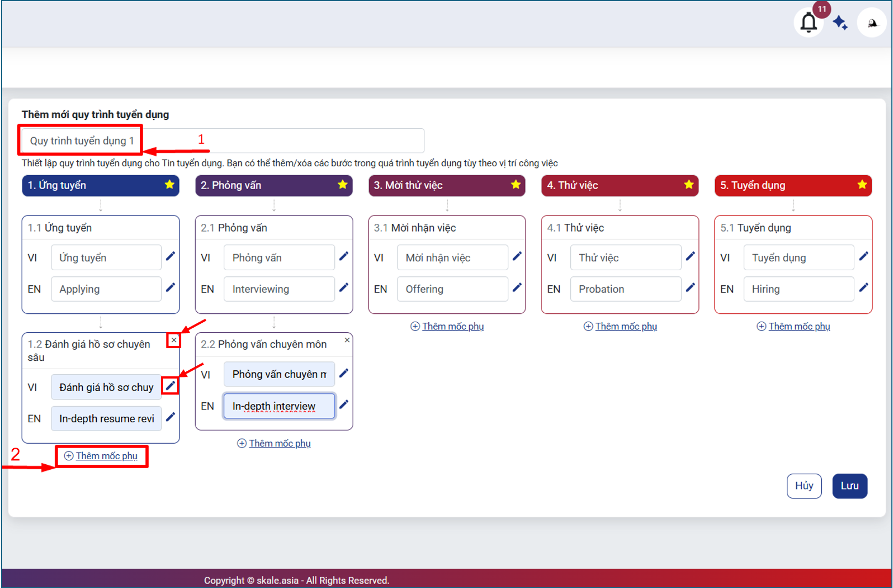Image resolution: width=893 pixels, height=588 pixels.
Task: Click pencil icon next to Hiring
Action: [x=863, y=288]
